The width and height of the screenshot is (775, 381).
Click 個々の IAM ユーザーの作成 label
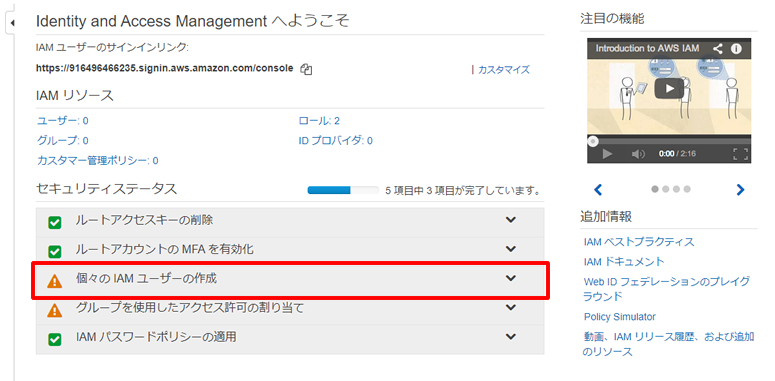pyautogui.click(x=146, y=279)
